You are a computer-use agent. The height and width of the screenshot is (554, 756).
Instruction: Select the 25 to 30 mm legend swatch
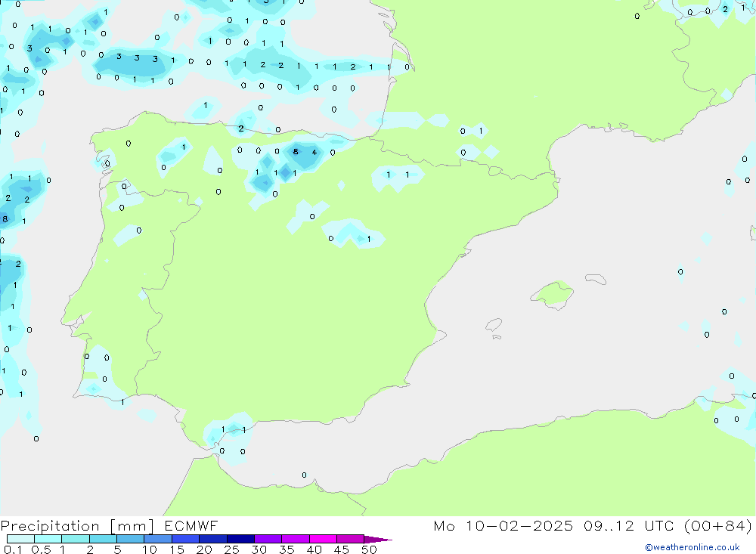[x=240, y=539]
